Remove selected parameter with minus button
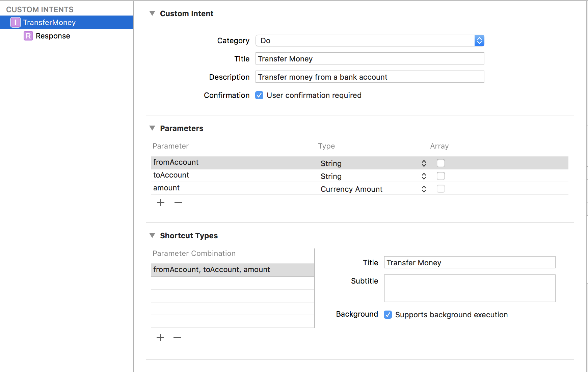 [x=178, y=203]
